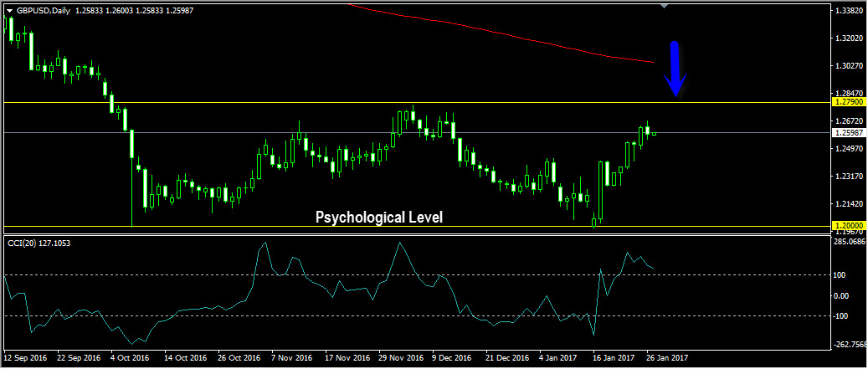The width and height of the screenshot is (868, 369).
Task: Click the 4 Jan 2017 date label
Action: [x=559, y=357]
